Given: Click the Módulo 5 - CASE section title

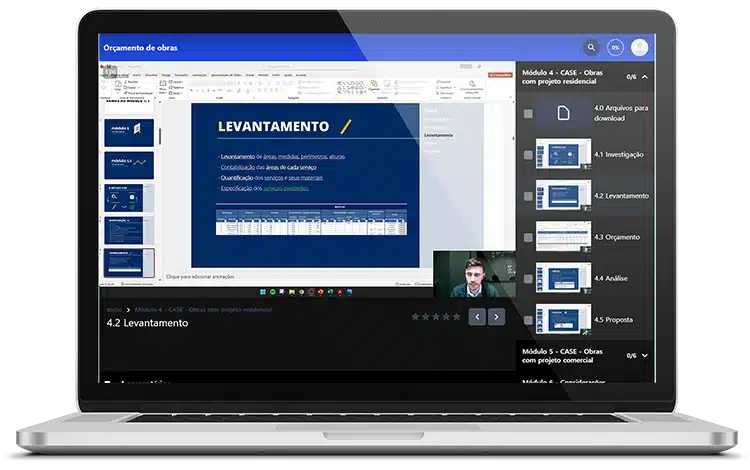Looking at the screenshot, I should click(562, 355).
